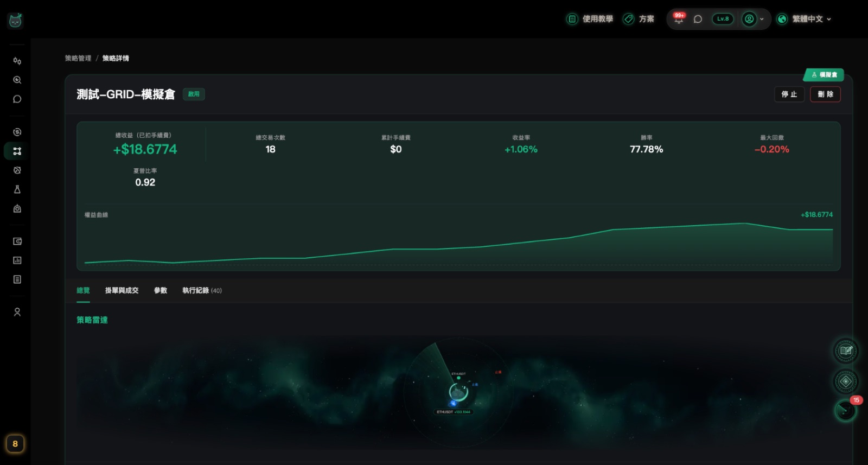
Task: Open the document list icon in sidebar
Action: (x=17, y=279)
